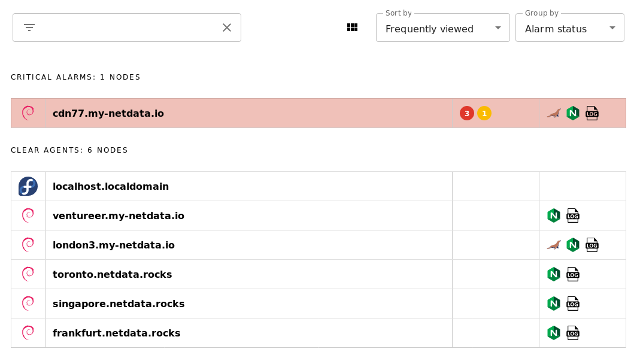Click LOG file icon in cdn77 row

pos(592,113)
